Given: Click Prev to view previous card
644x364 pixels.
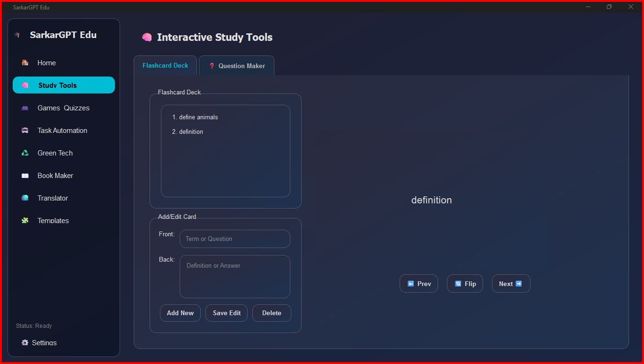Looking at the screenshot, I should point(418,283).
